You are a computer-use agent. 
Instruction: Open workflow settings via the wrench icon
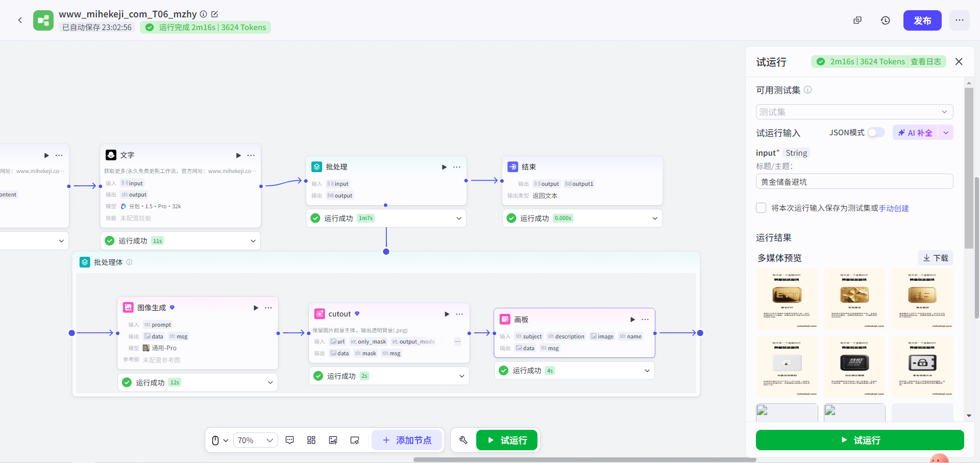[x=463, y=440]
